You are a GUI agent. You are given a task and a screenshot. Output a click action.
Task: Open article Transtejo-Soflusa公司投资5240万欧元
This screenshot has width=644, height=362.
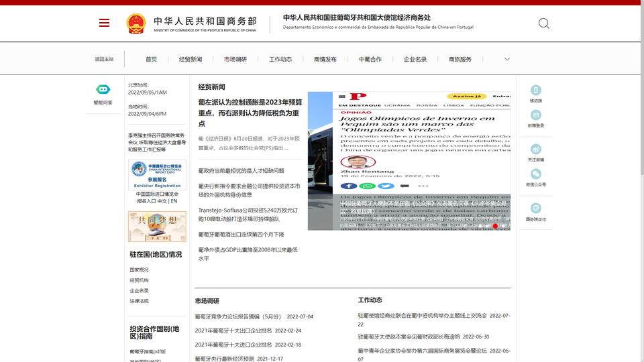(x=248, y=215)
